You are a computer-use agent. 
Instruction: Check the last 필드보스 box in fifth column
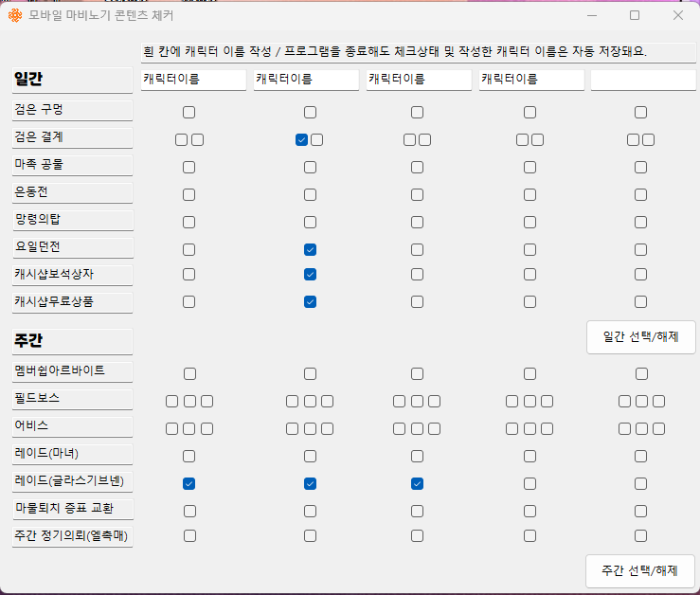click(x=659, y=402)
